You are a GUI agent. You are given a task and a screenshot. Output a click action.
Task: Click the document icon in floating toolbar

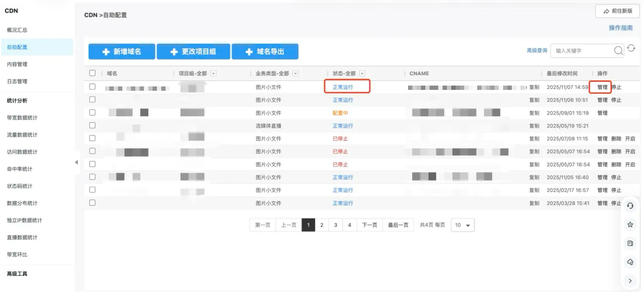(x=630, y=243)
